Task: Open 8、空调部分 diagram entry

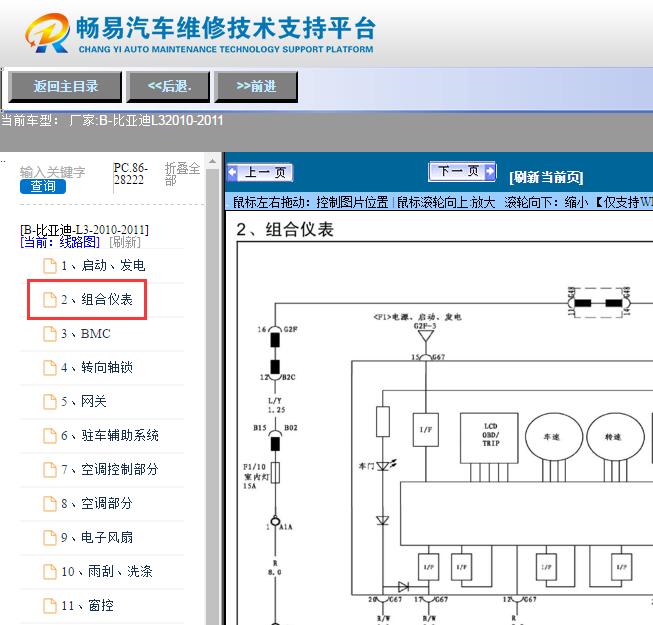Action: 97,503
